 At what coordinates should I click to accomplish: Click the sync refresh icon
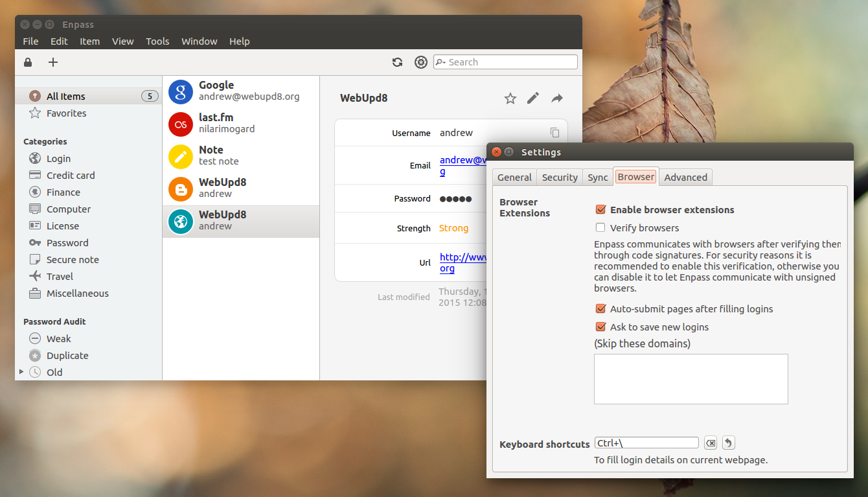398,62
